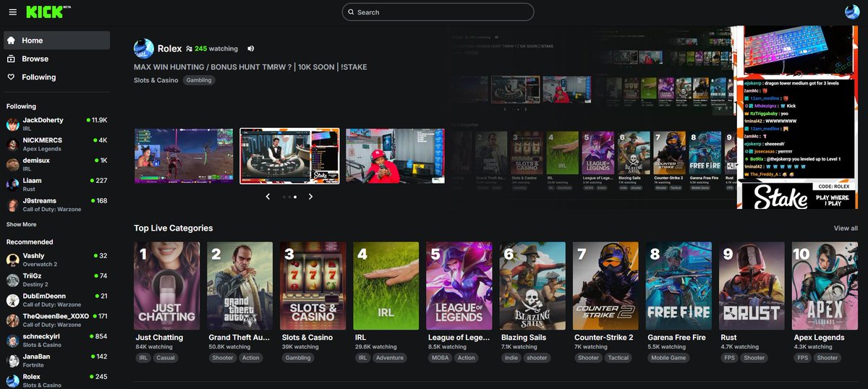Open schneckyirl recommended channel
The width and height of the screenshot is (868, 389).
click(56, 341)
